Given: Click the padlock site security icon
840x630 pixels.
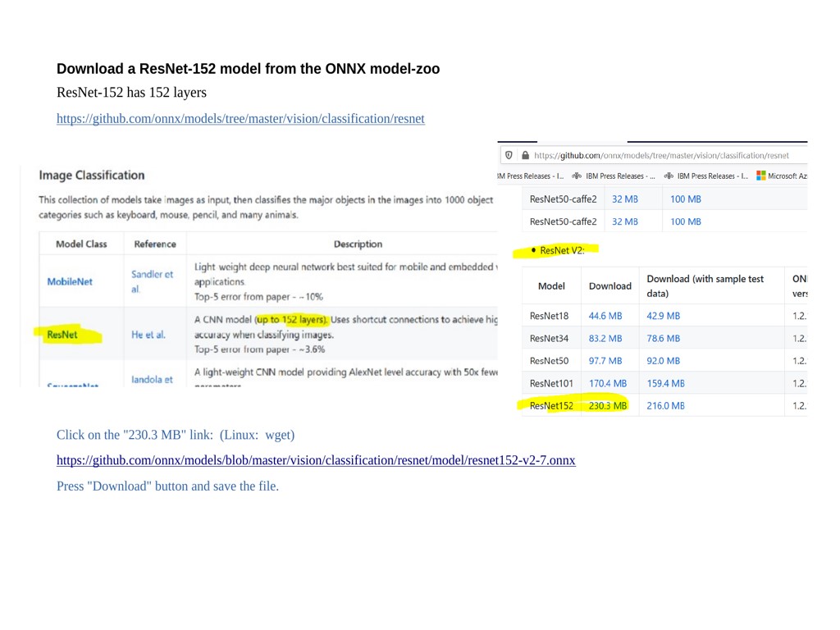Looking at the screenshot, I should (526, 155).
